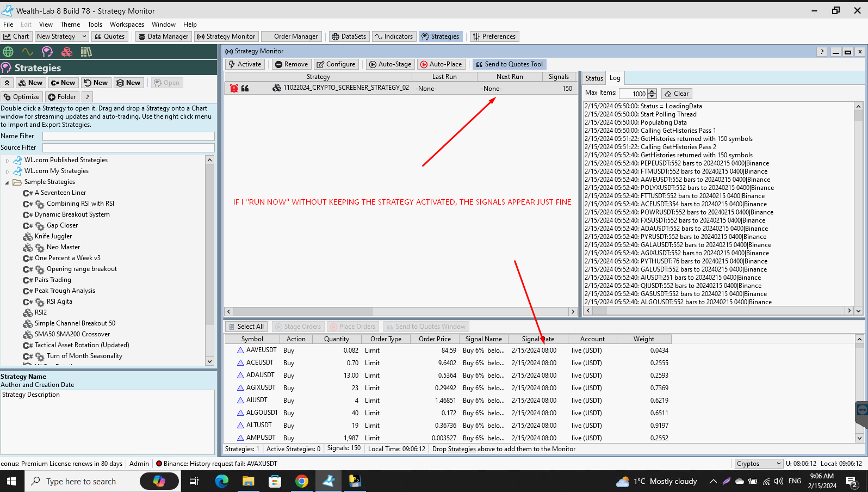Expand WL.com Published Strategies node

tap(8, 161)
